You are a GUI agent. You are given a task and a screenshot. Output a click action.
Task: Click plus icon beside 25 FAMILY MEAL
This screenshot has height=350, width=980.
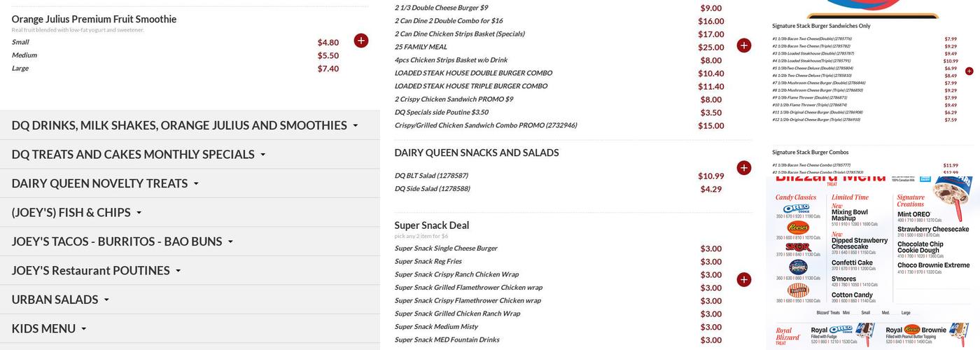(743, 45)
